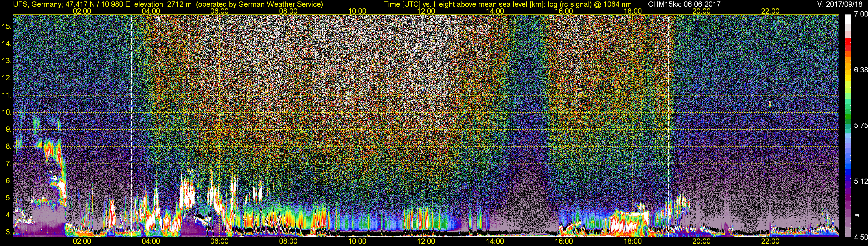
Task: Click the 22:00 label on the bottom time axis
Action: click(770, 241)
